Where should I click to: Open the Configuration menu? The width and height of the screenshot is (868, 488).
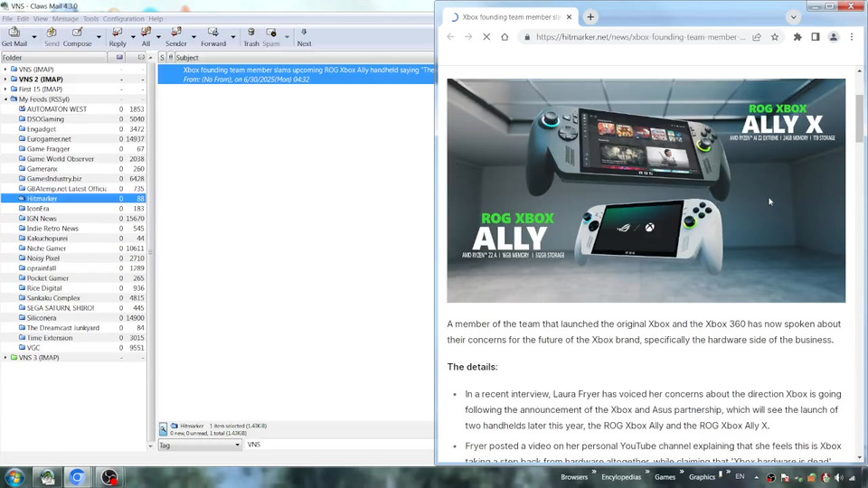[124, 19]
